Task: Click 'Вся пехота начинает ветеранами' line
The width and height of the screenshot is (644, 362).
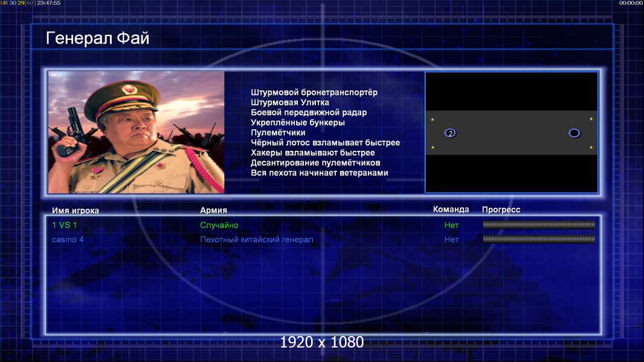Action: pyautogui.click(x=320, y=173)
